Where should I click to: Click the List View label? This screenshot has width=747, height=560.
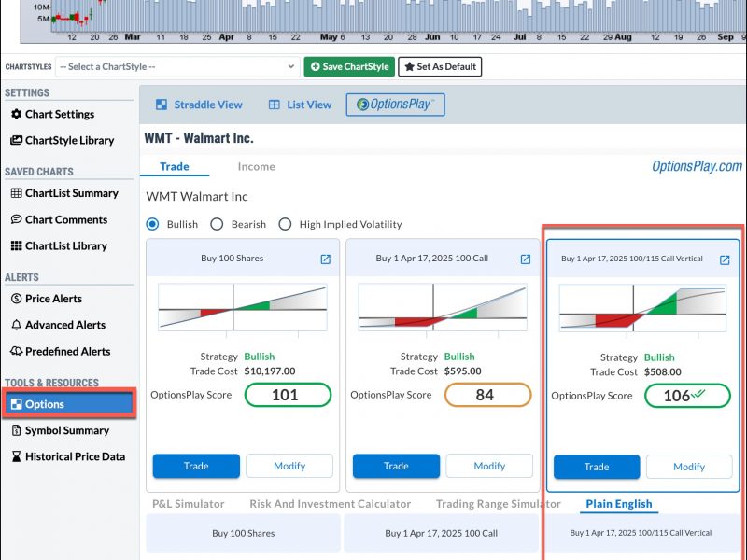309,105
